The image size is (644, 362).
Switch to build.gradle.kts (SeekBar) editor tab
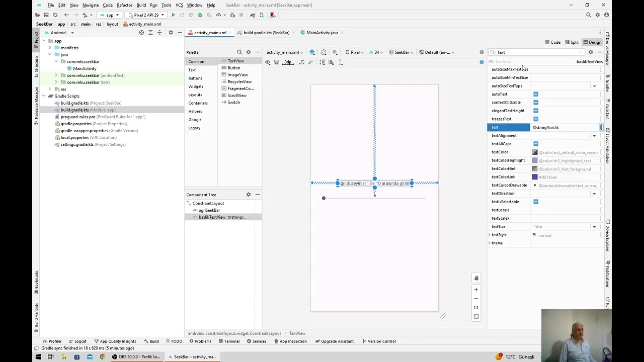(x=266, y=33)
